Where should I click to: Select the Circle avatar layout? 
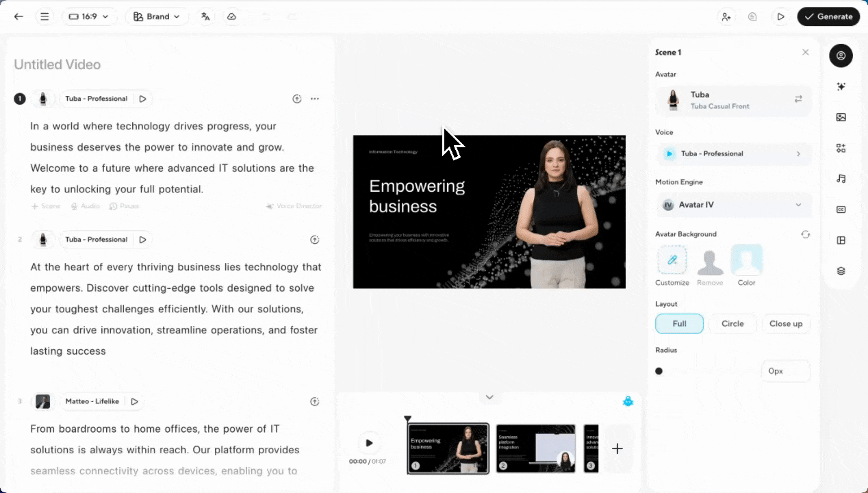(x=732, y=324)
